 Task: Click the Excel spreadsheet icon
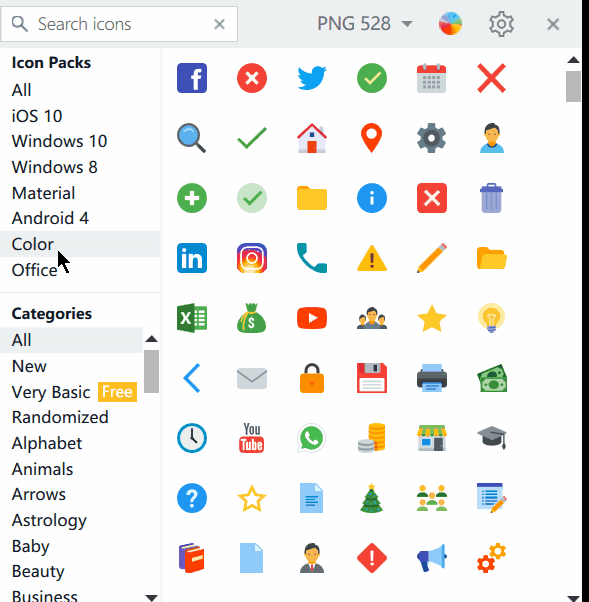(x=192, y=318)
